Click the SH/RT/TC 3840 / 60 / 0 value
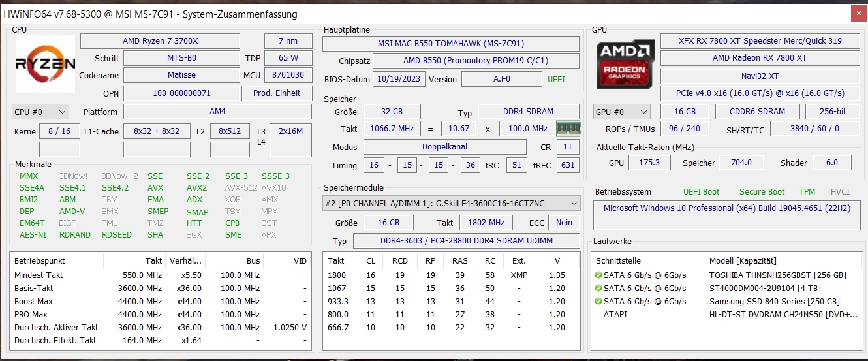This screenshot has width=868, height=361. (814, 129)
